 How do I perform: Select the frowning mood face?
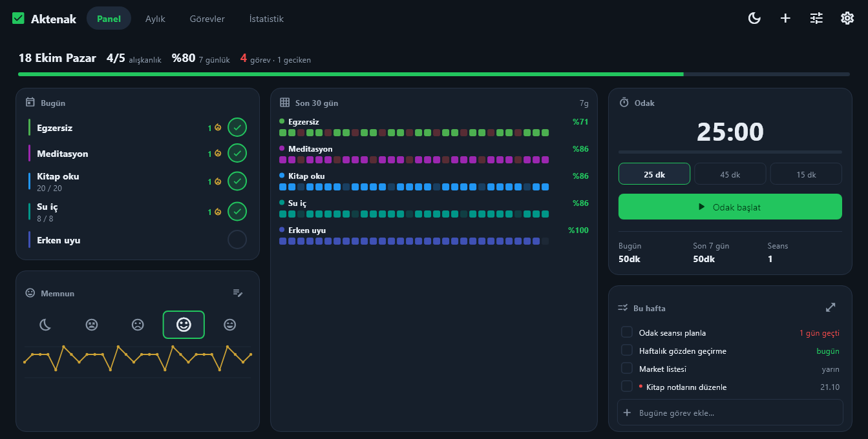point(138,325)
